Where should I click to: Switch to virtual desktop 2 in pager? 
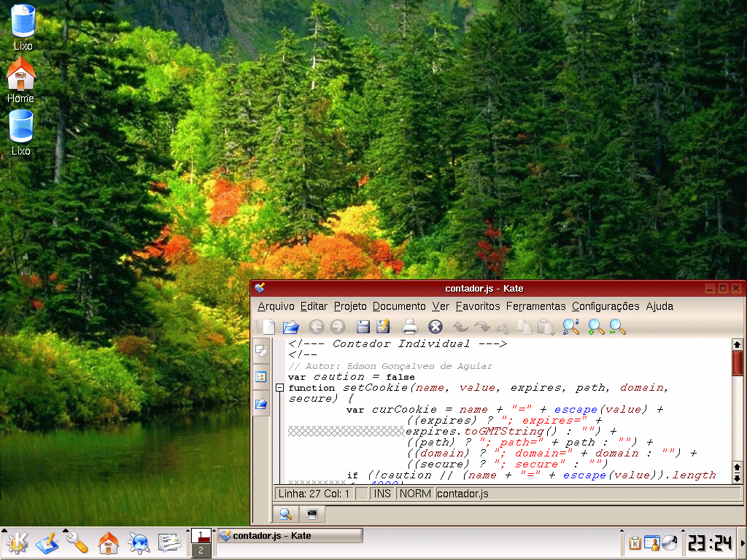[201, 551]
